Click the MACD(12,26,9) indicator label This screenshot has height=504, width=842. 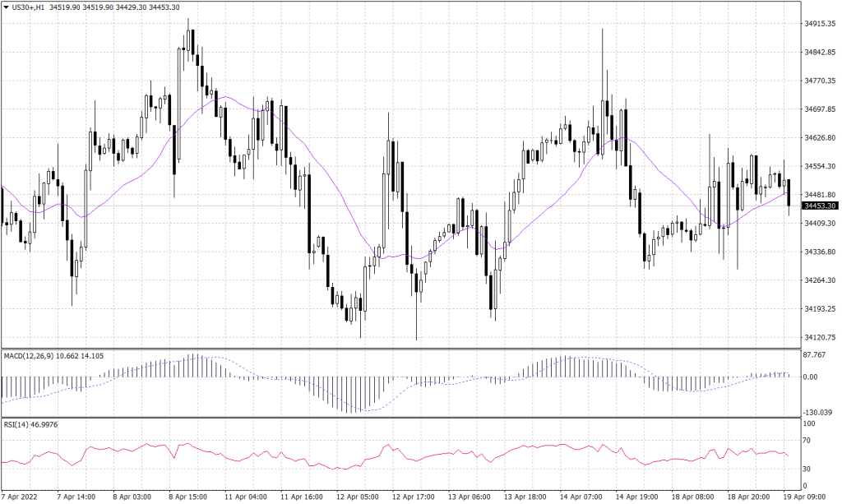tap(29, 356)
